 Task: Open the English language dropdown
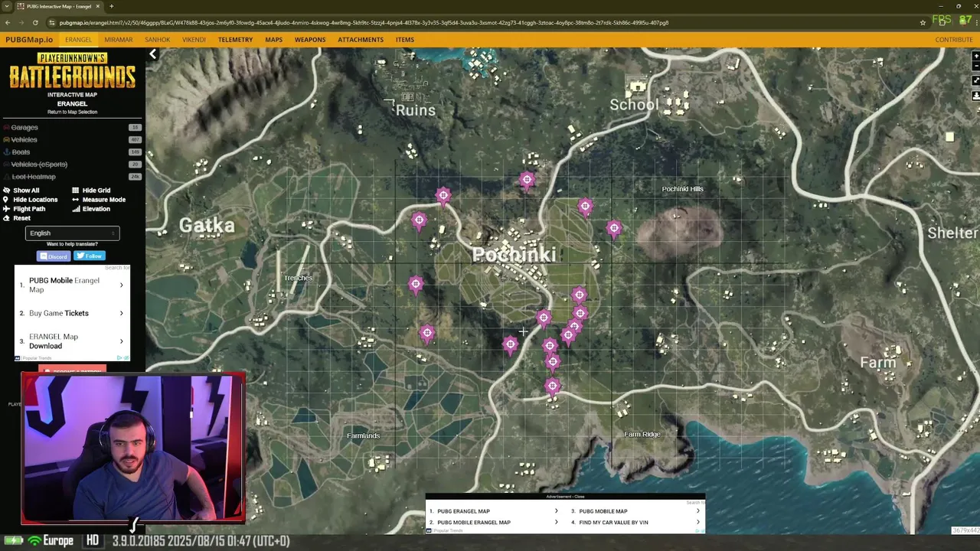(72, 233)
